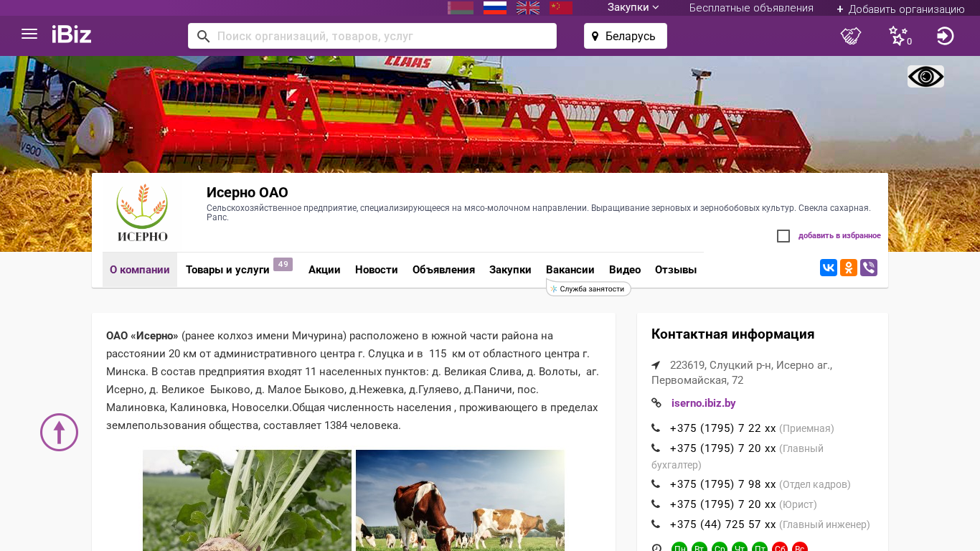Click the company address text
The width and height of the screenshot is (980, 551).
click(742, 372)
